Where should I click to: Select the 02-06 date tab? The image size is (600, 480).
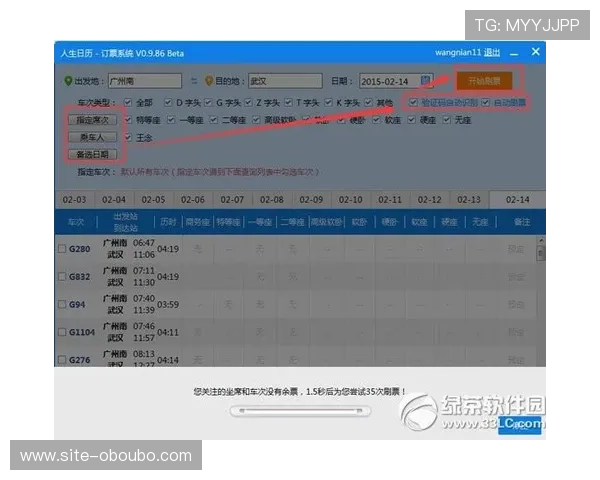(192, 199)
